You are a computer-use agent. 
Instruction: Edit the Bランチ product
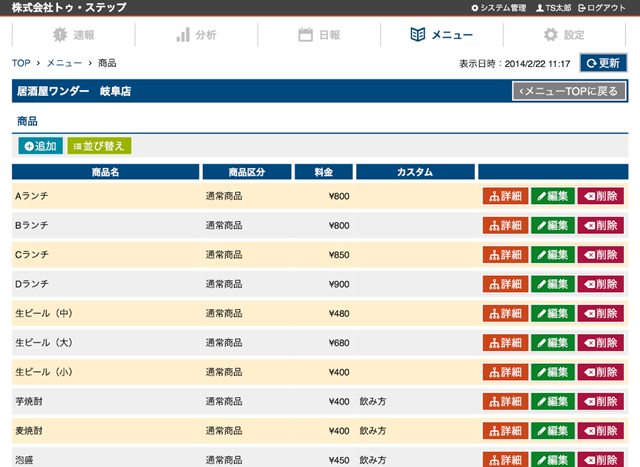coord(552,225)
